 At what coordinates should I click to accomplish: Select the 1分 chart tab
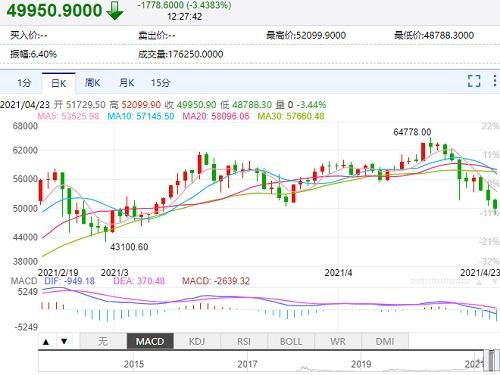(x=24, y=83)
